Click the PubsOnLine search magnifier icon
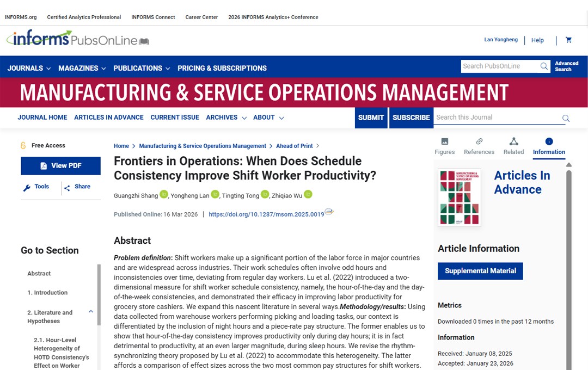The width and height of the screenshot is (588, 370). click(x=544, y=66)
